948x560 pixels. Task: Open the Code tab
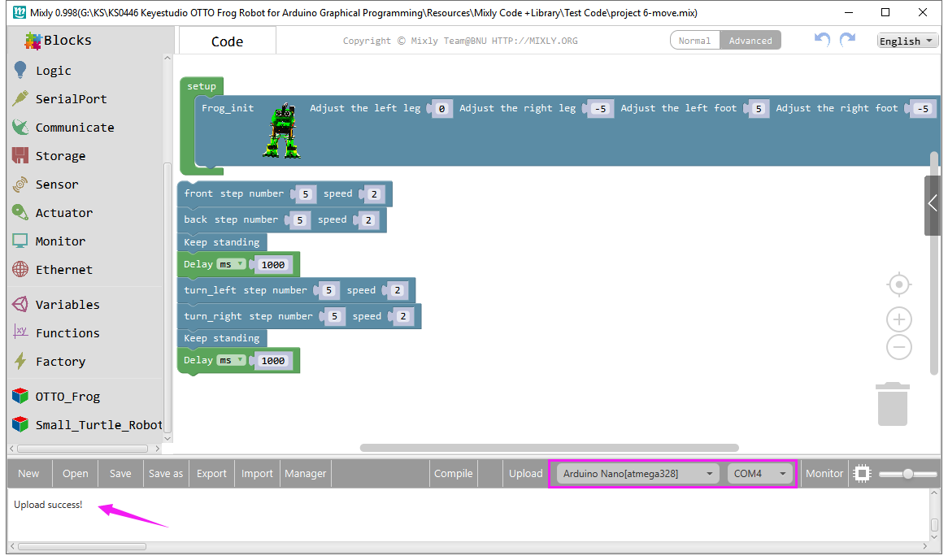pos(228,41)
